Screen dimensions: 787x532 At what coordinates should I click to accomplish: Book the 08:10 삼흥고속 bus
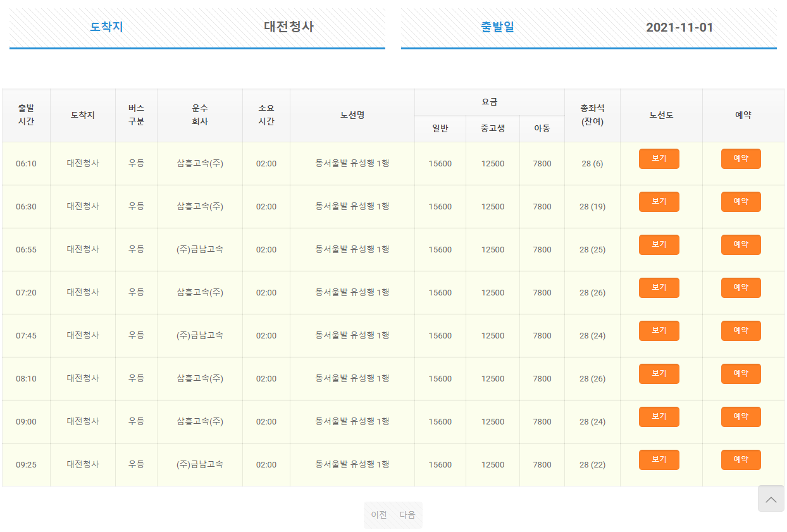[x=741, y=374]
